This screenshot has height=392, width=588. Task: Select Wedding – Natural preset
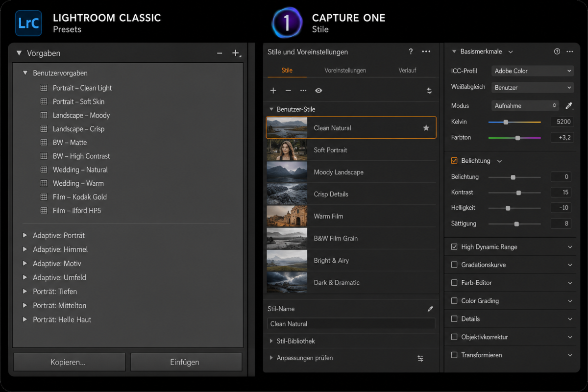tap(80, 170)
